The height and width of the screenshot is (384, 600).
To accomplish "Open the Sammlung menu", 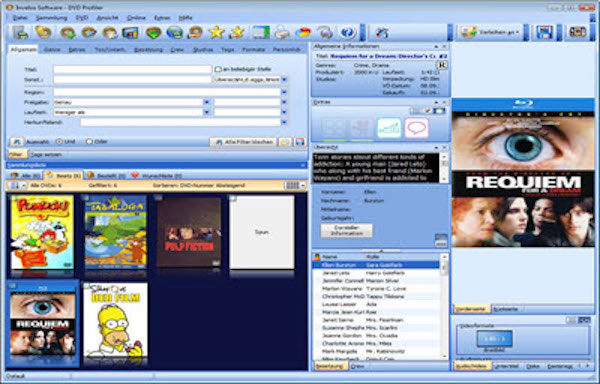I will 51,18.
